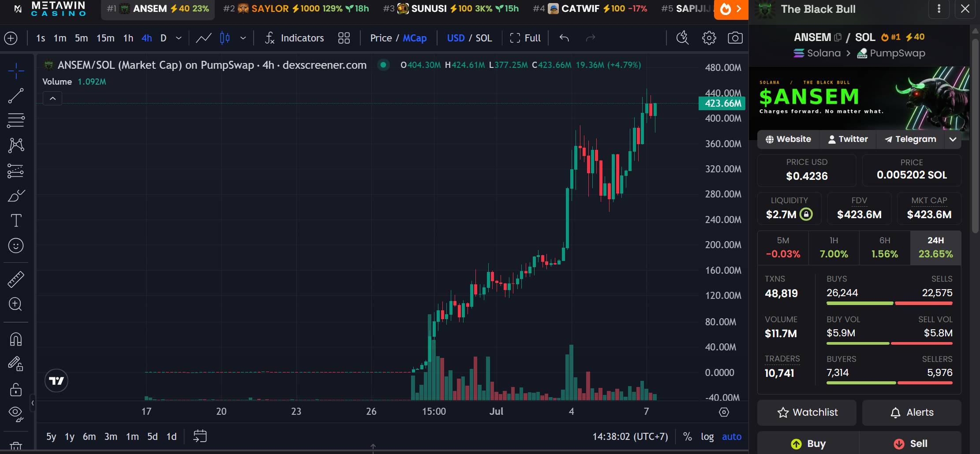Viewport: 980px width, 454px height.
Task: Select the pattern drawing tool
Action: pyautogui.click(x=16, y=145)
